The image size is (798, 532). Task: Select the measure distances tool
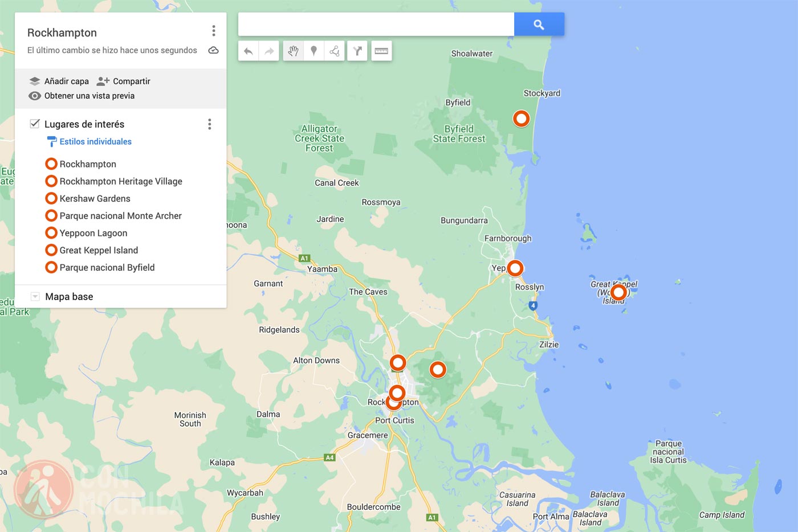[381, 51]
